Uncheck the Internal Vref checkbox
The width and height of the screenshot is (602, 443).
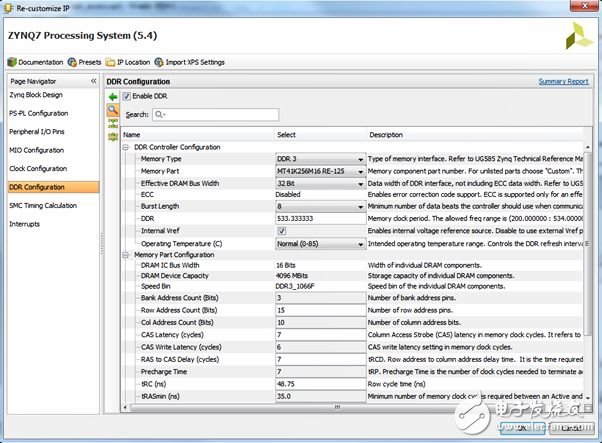click(x=281, y=230)
